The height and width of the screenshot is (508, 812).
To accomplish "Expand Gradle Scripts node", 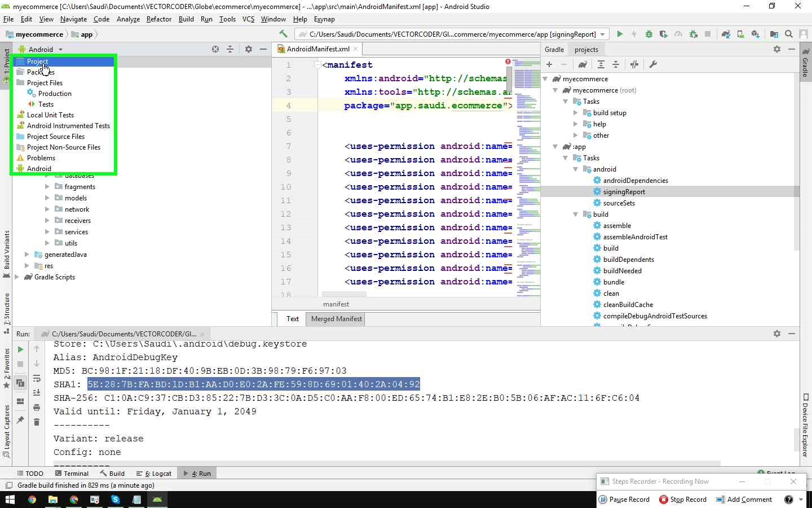I will coord(17,277).
